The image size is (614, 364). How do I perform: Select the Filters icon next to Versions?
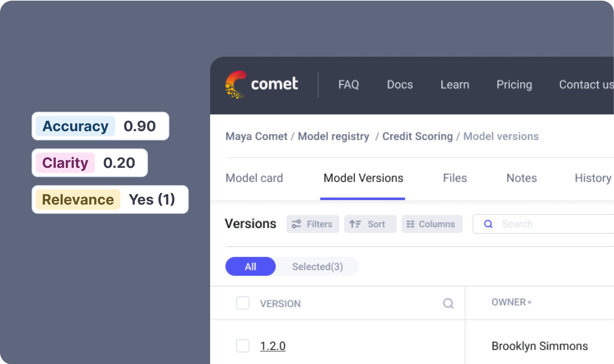pos(296,224)
